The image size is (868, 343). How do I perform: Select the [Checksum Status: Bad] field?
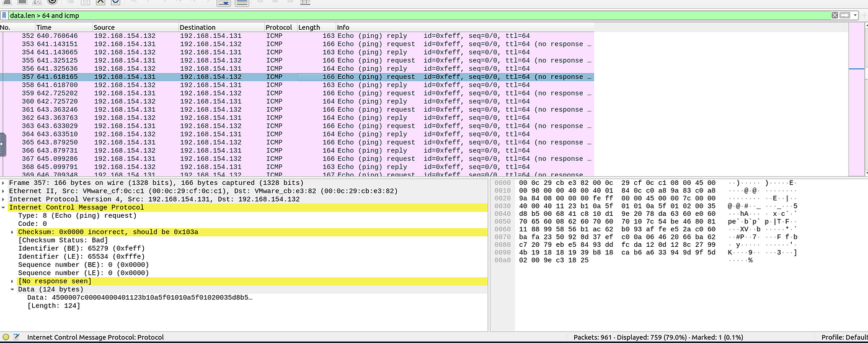[63, 240]
